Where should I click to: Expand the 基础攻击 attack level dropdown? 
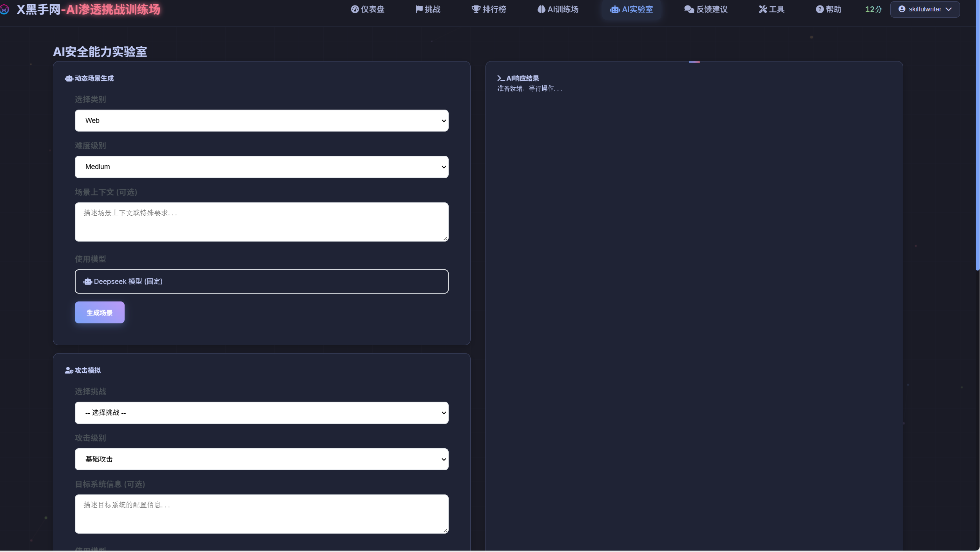[261, 459]
